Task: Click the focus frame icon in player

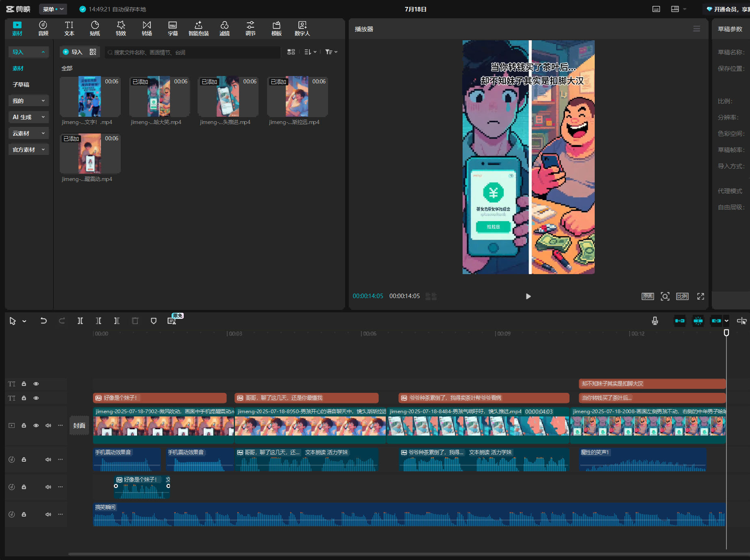Action: click(665, 296)
